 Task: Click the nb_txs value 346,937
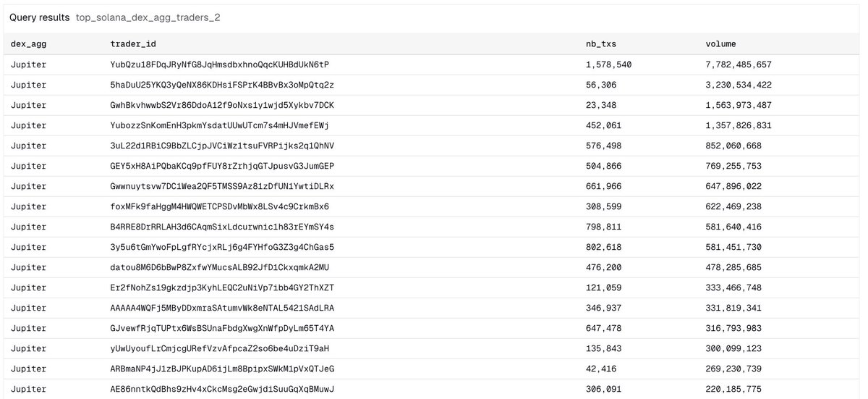[604, 308]
